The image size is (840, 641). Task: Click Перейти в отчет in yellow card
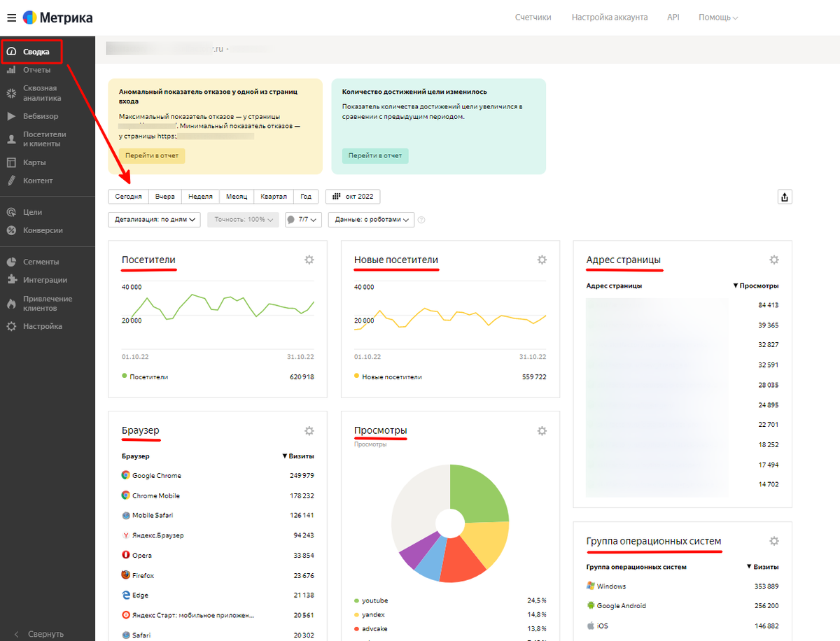(x=152, y=155)
